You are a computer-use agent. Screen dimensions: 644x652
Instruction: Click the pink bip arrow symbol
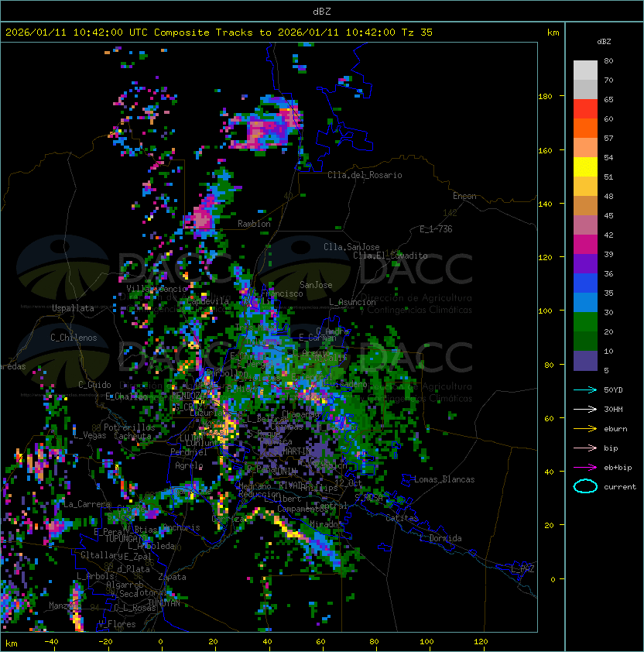pos(585,448)
